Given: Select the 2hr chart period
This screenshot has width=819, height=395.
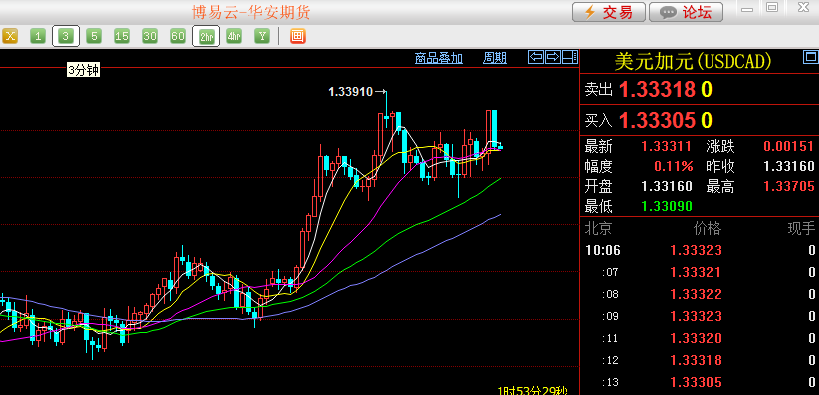Looking at the screenshot, I should click(x=206, y=36).
